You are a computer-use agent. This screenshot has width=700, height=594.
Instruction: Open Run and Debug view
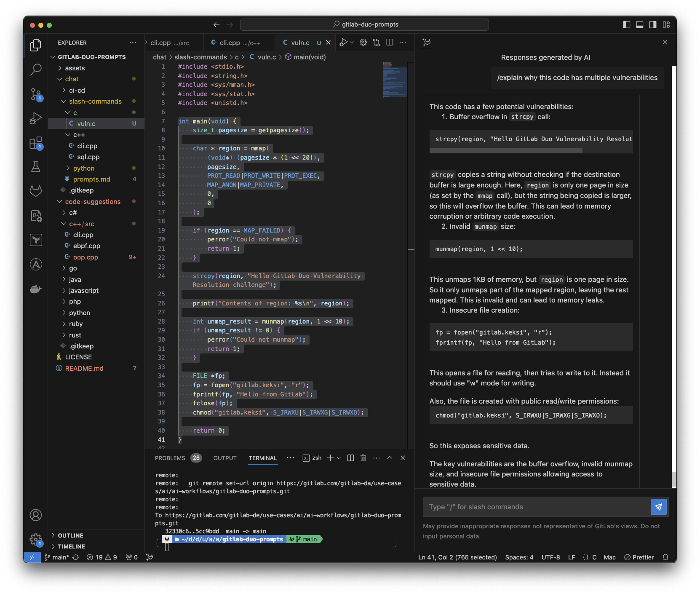pos(36,118)
